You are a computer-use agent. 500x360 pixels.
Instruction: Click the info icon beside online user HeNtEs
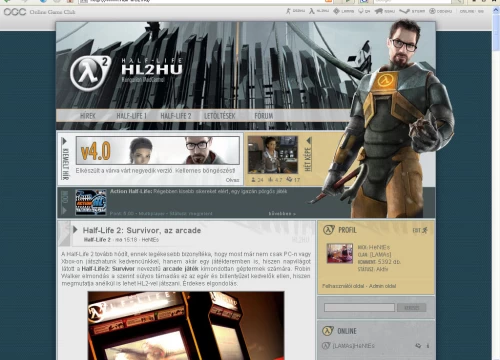pos(428,346)
